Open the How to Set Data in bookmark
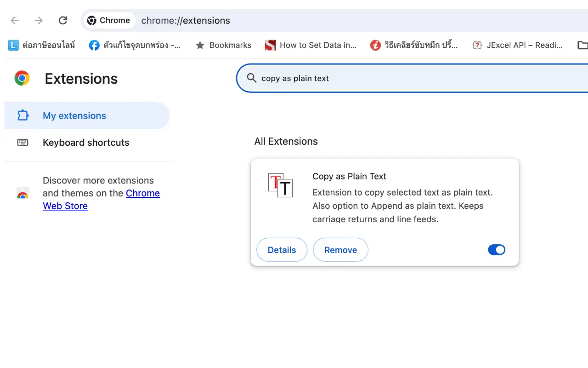 [x=311, y=45]
